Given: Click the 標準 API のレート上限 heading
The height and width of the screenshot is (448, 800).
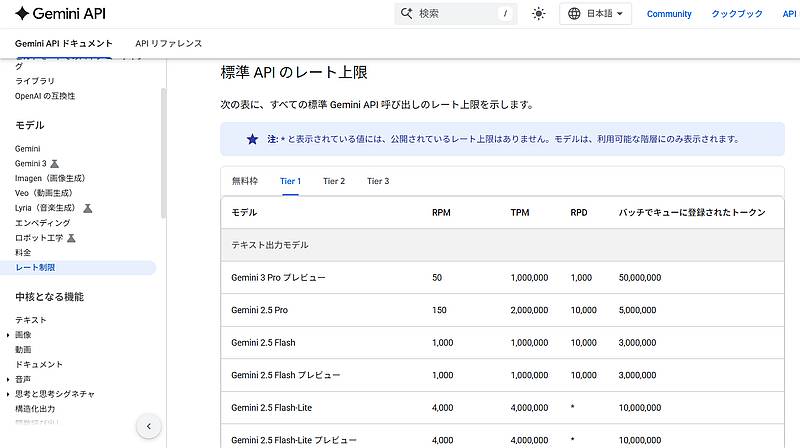Looking at the screenshot, I should (294, 72).
